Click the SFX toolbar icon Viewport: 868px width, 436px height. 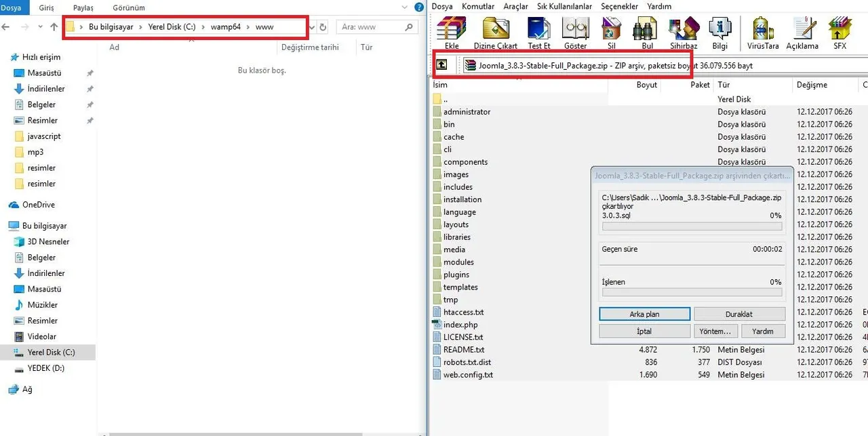pos(840,33)
